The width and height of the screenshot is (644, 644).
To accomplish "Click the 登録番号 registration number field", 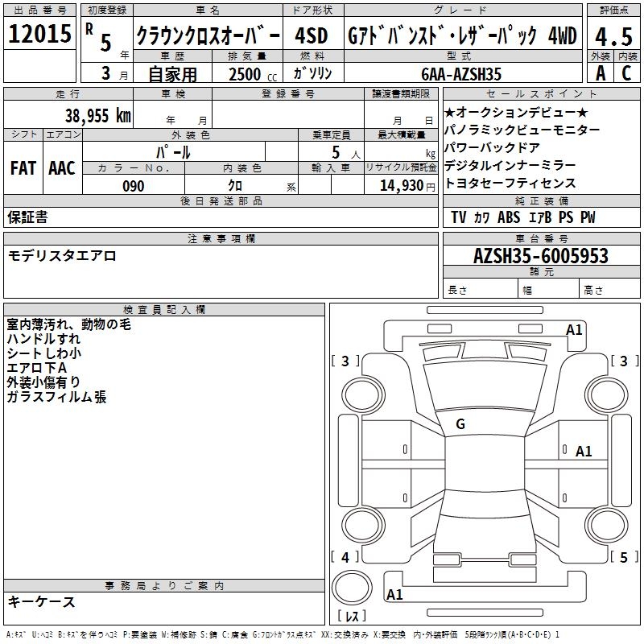I will point(288,114).
